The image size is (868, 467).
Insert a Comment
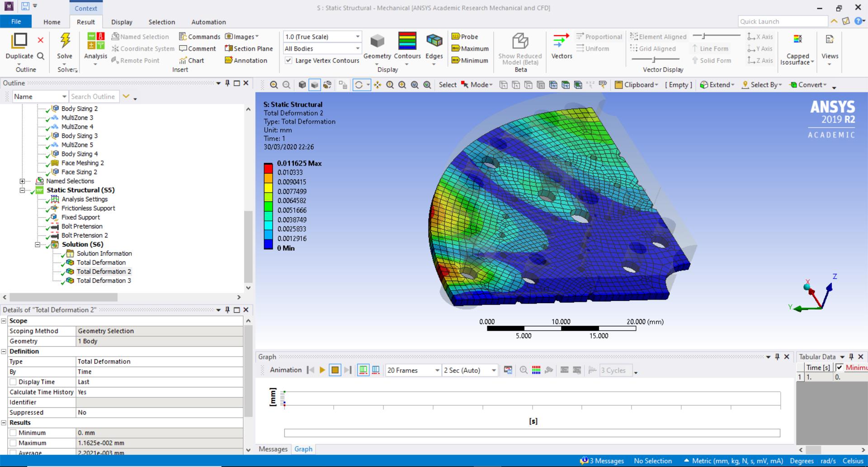(198, 48)
